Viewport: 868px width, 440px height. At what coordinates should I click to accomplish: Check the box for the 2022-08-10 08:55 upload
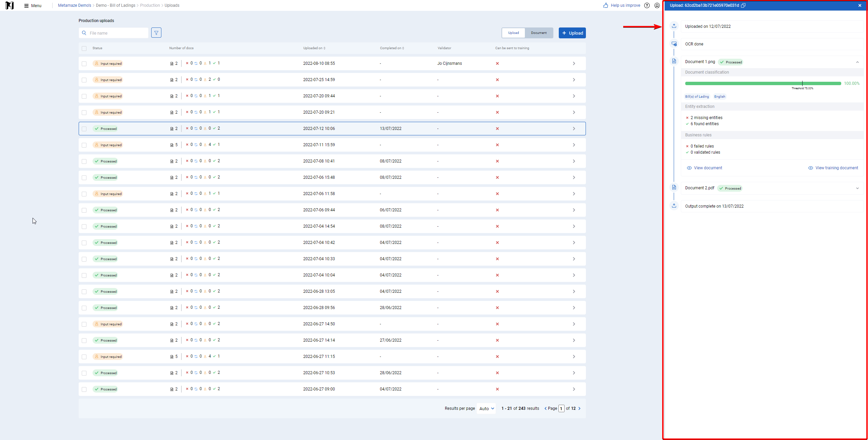click(x=84, y=63)
